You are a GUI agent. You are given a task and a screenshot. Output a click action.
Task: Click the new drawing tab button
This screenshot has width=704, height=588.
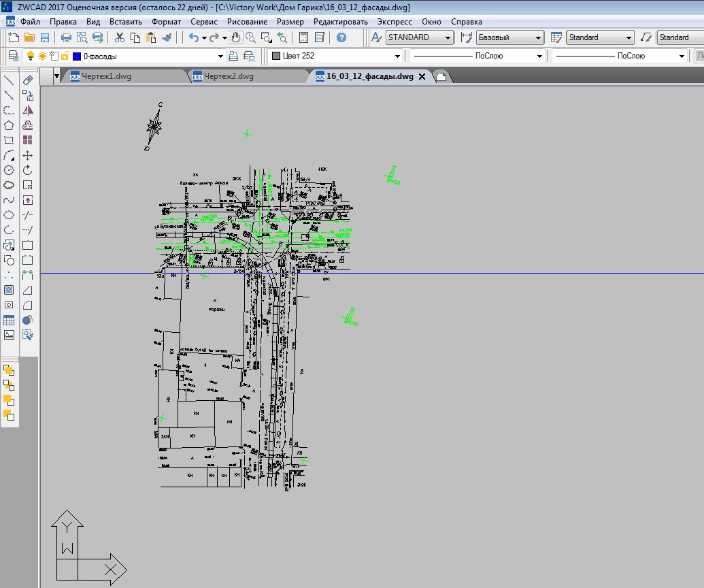(x=441, y=77)
